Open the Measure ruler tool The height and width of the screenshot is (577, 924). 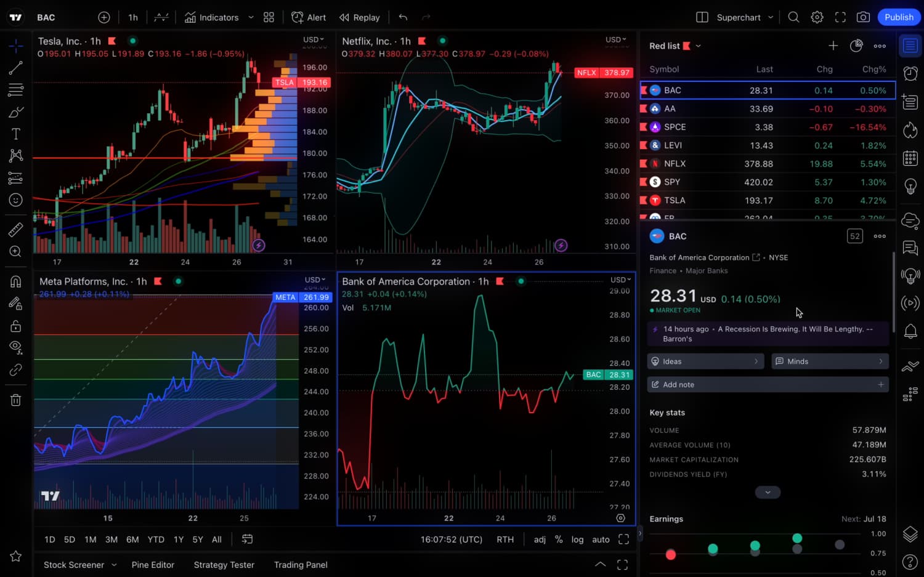(x=15, y=228)
